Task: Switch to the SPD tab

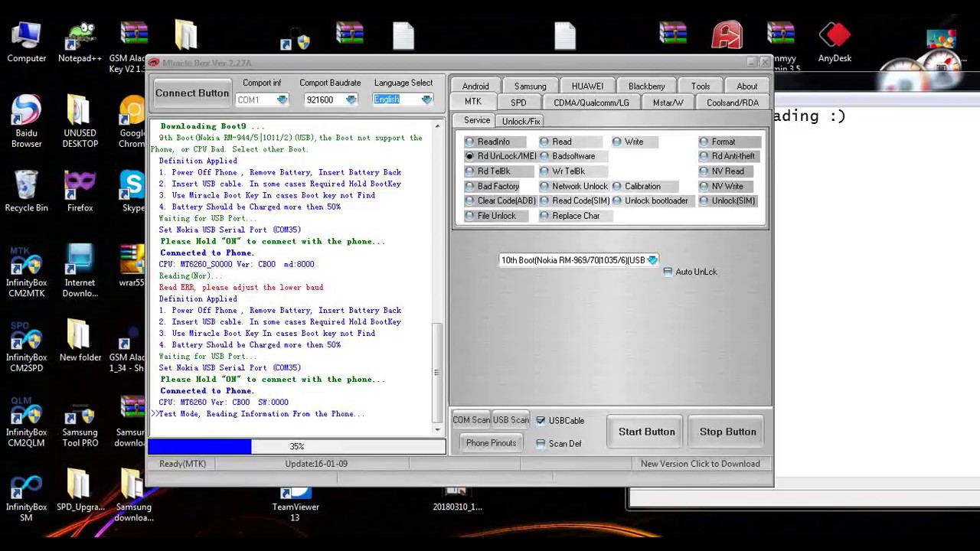Action: coord(518,103)
